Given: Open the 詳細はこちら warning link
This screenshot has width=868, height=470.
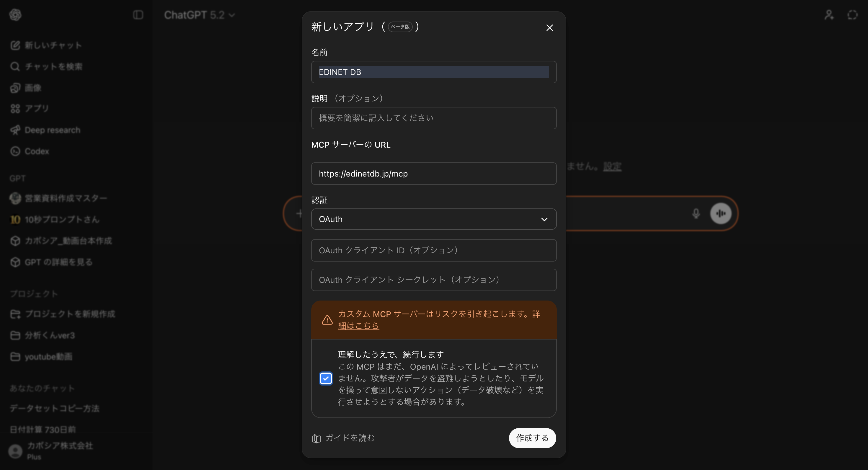Looking at the screenshot, I should [x=358, y=325].
